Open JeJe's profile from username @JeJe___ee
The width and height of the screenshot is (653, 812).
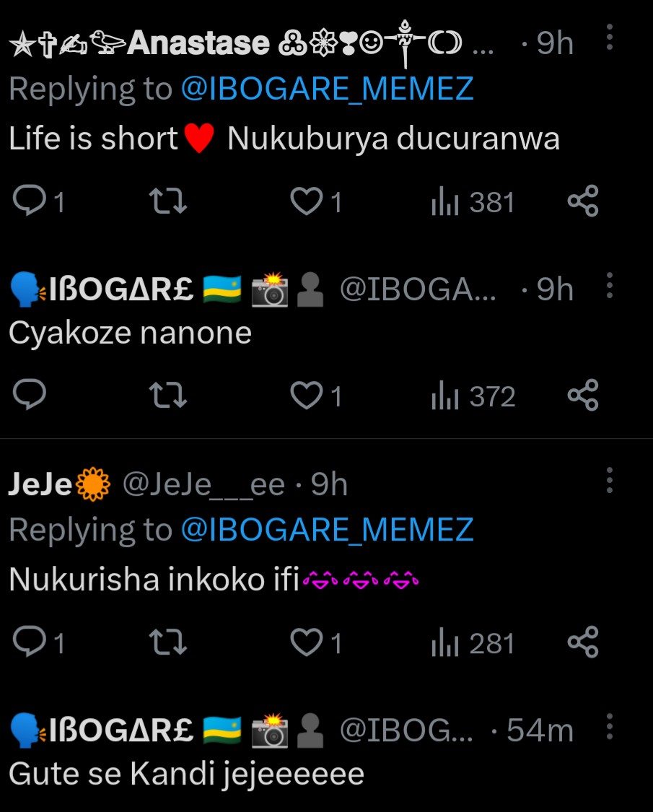203,485
